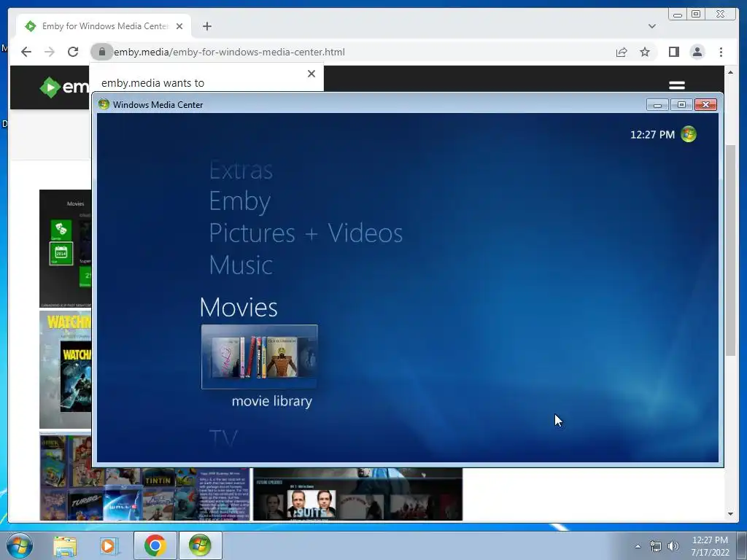
Task: Bookmark this page with the star
Action: [645, 52]
